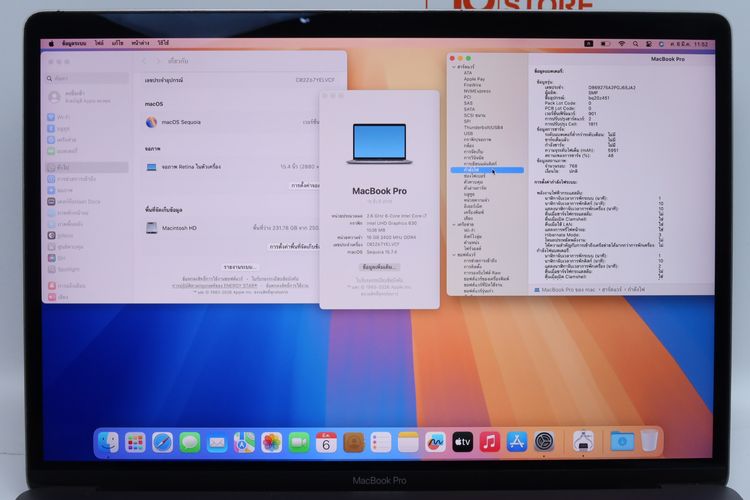Image resolution: width=750 pixels, height=500 pixels.
Task: Open Control Center in menu bar
Action: click(649, 44)
